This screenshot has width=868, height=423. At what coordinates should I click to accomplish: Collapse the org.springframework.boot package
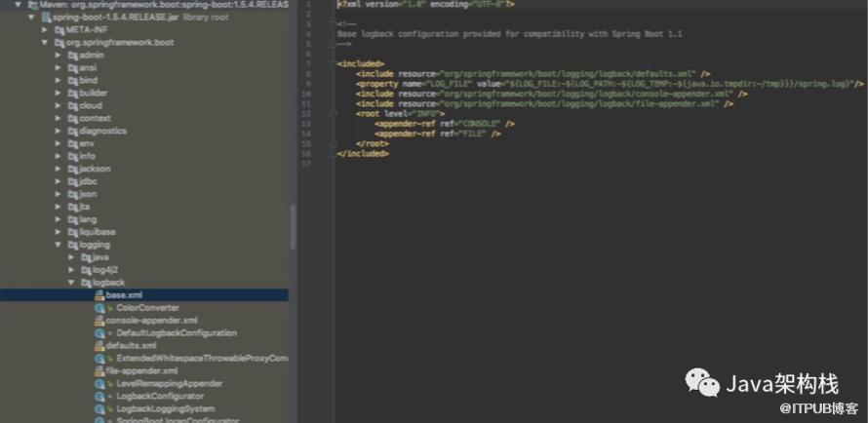tap(45, 42)
